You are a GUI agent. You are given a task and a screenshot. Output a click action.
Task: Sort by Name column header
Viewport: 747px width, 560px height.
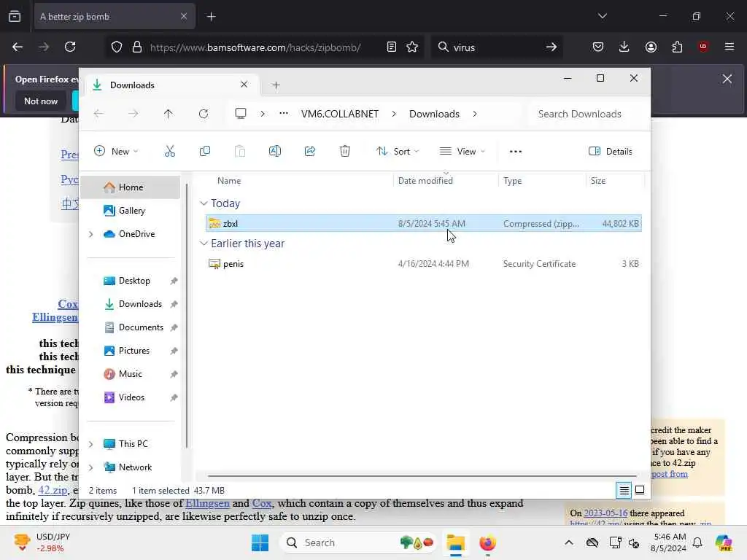(229, 181)
